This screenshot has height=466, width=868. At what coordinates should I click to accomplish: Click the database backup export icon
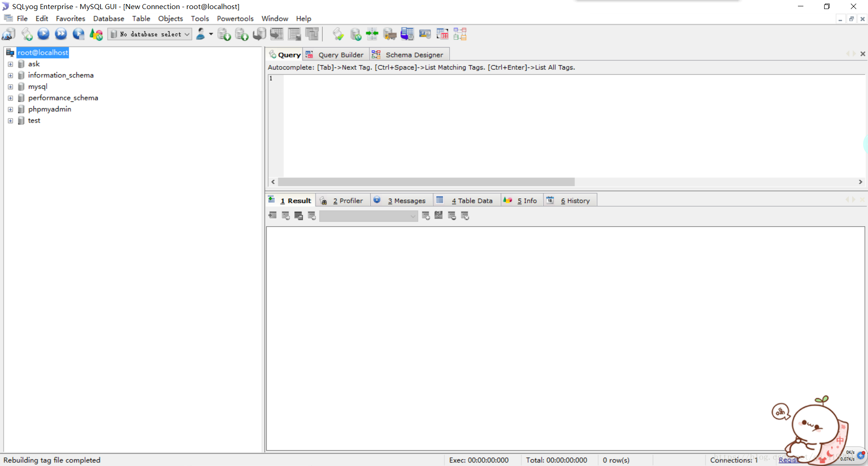[242, 34]
